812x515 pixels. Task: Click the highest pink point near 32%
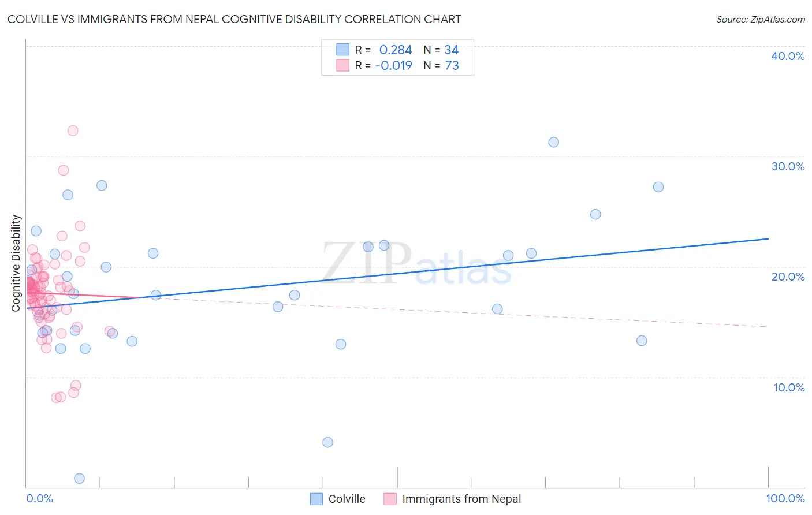click(x=73, y=130)
